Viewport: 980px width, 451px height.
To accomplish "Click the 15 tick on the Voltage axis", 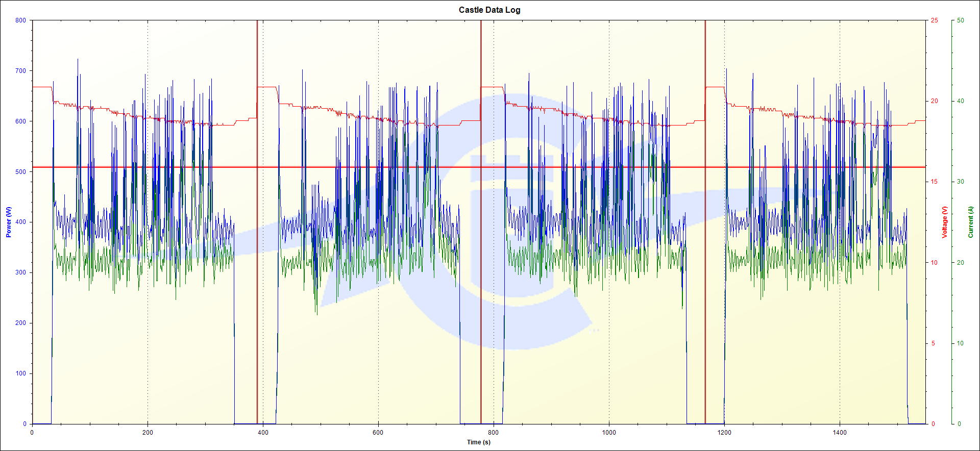I will (x=934, y=182).
